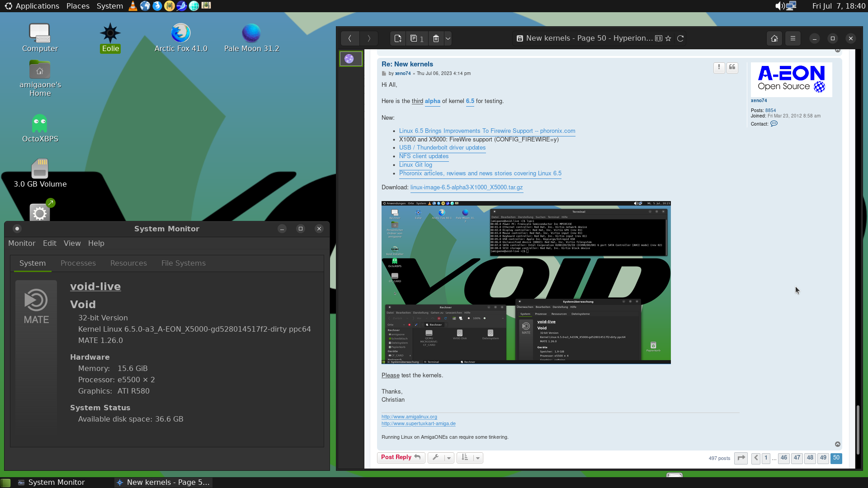Jump to top via post arrow icon

[x=838, y=445]
